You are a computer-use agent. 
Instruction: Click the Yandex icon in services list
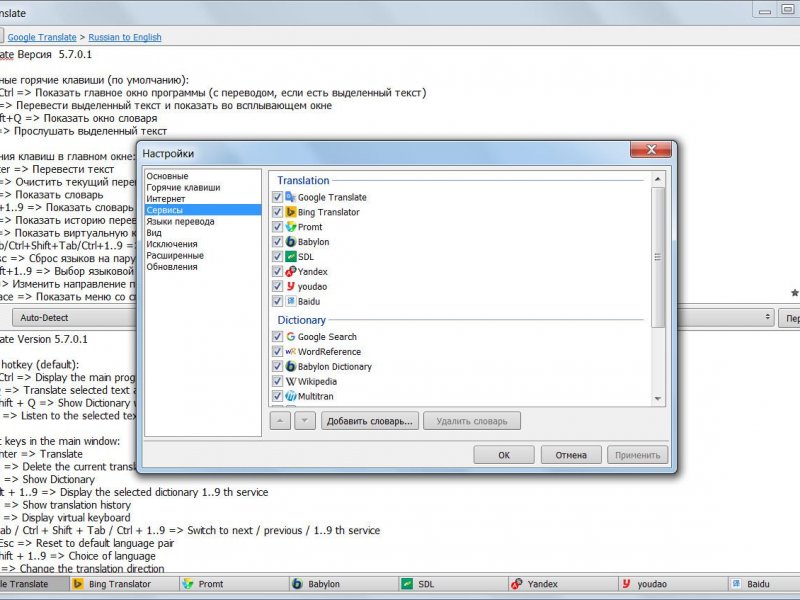point(291,271)
